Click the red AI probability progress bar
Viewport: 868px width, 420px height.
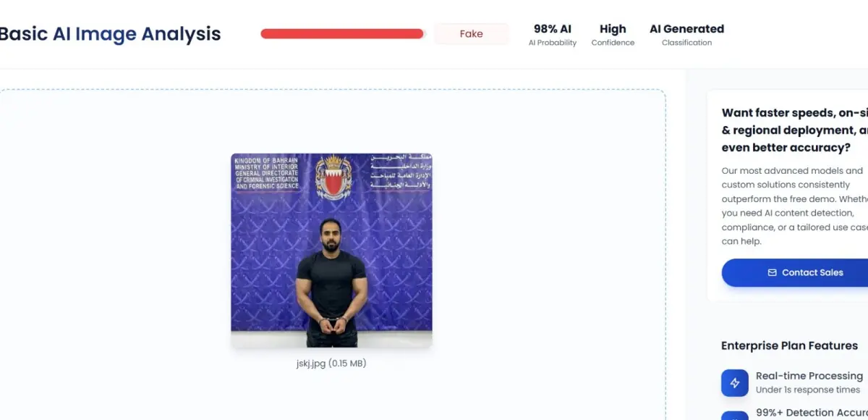(x=342, y=33)
